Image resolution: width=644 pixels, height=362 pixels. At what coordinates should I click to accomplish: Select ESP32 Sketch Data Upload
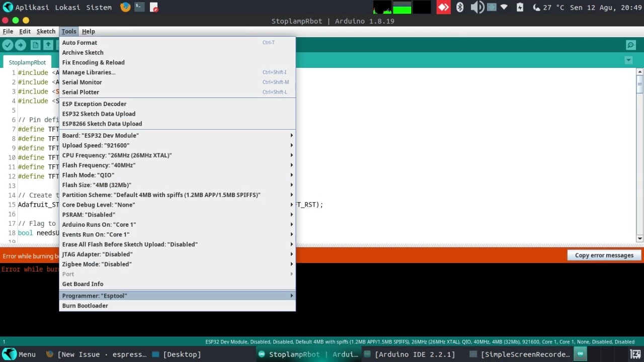177,114
